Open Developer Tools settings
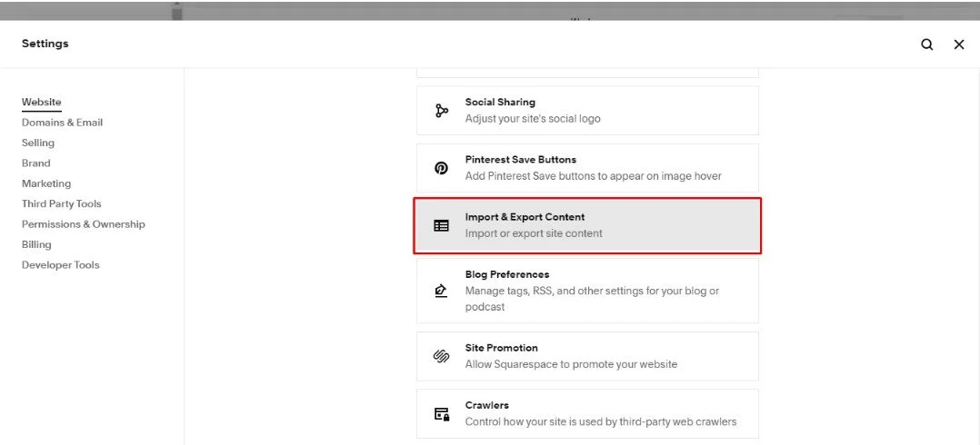Screen dimensions: 980x445 tap(61, 264)
